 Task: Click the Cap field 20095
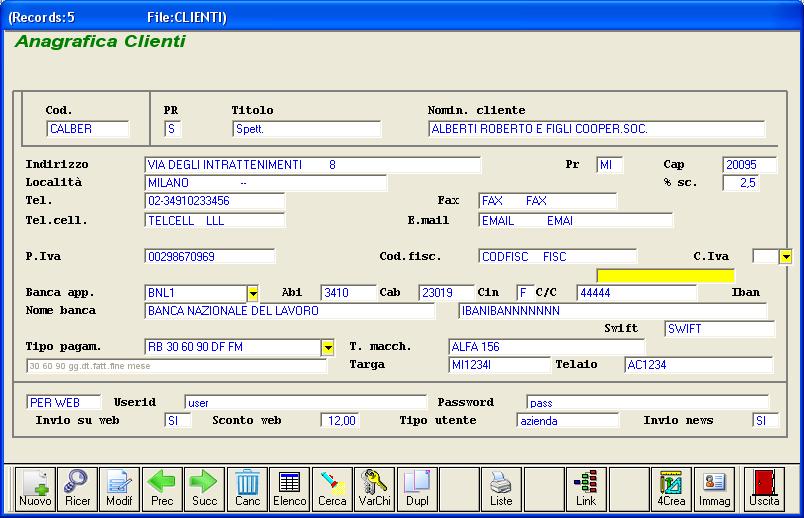[x=750, y=165]
